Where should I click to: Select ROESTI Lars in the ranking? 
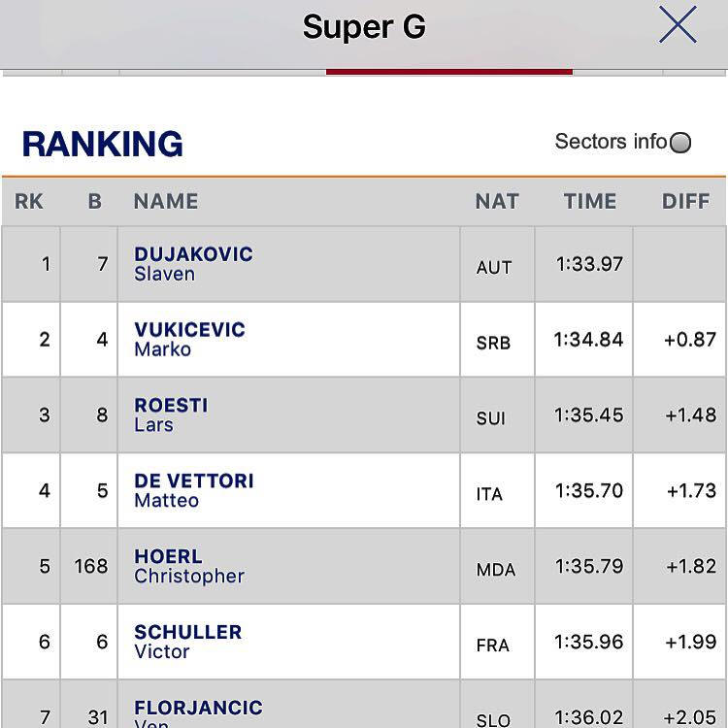pos(171,414)
